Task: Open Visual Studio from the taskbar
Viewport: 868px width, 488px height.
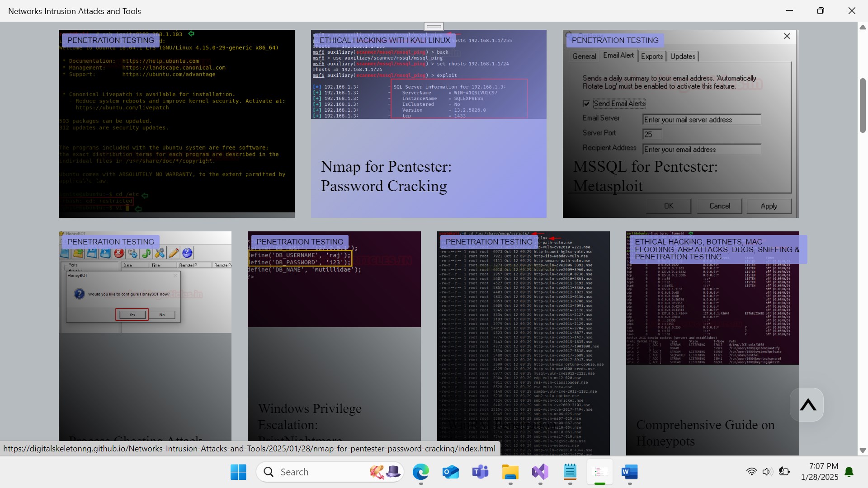Action: [540, 472]
